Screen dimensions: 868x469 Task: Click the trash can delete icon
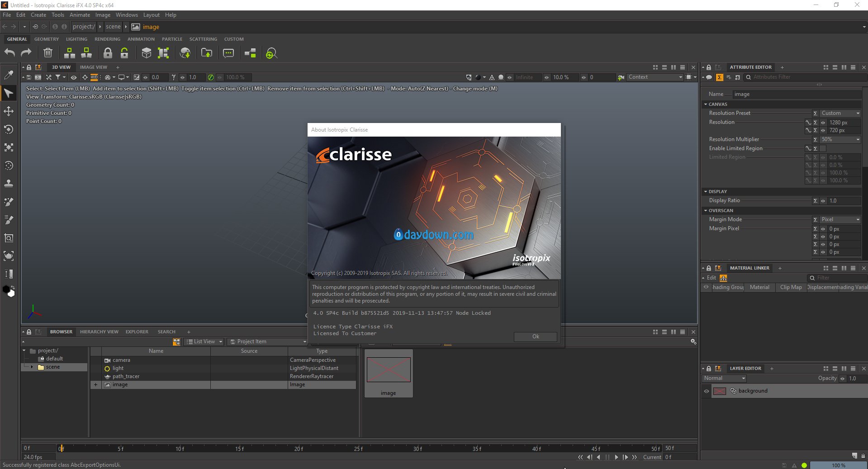[48, 53]
